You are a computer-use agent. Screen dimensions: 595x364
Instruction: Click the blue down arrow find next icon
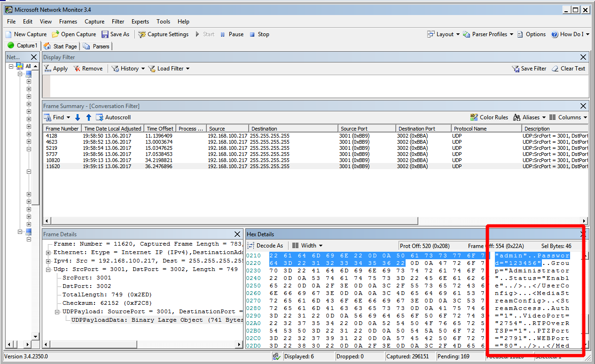pyautogui.click(x=78, y=117)
